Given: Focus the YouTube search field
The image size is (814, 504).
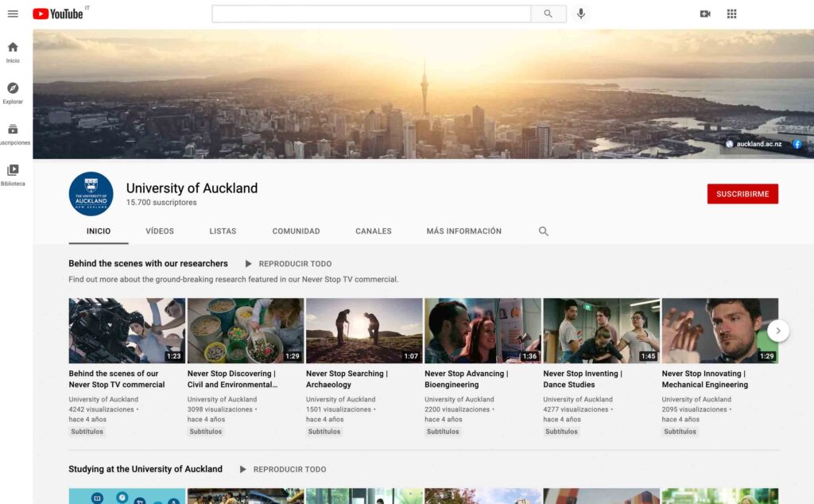Looking at the screenshot, I should (x=371, y=14).
